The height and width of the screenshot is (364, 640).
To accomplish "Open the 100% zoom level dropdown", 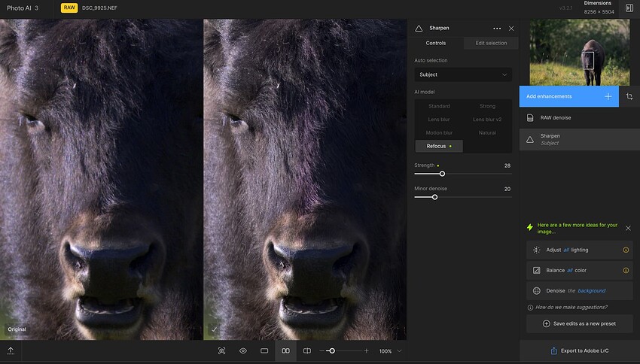I will coord(390,351).
